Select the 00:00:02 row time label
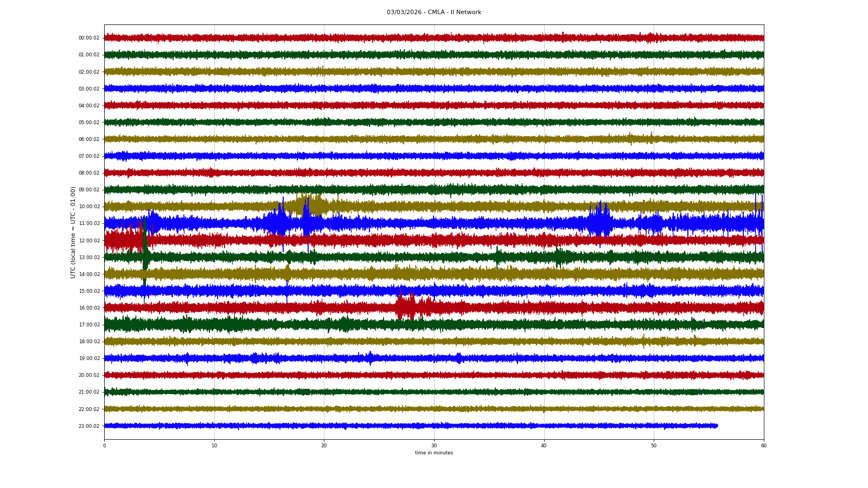The width and height of the screenshot is (868, 488). point(89,38)
